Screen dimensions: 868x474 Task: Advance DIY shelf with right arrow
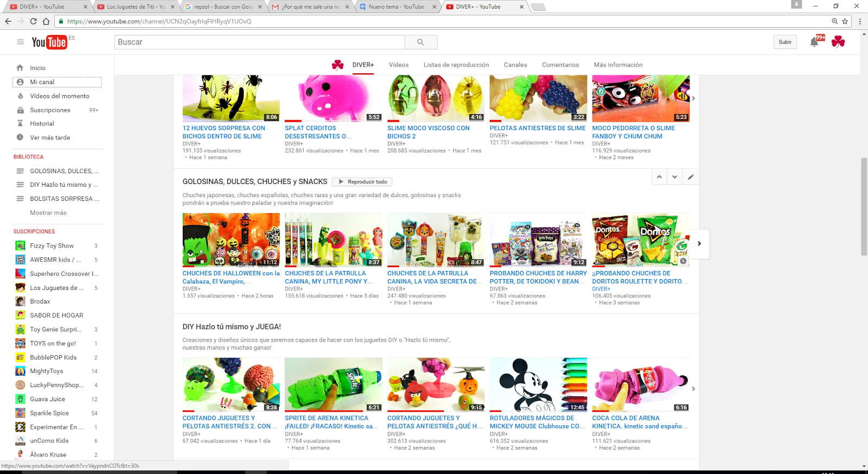point(693,389)
